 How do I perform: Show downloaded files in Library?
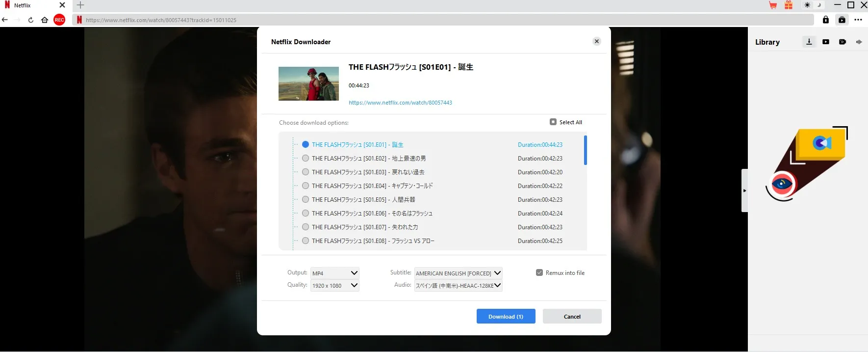click(x=809, y=42)
